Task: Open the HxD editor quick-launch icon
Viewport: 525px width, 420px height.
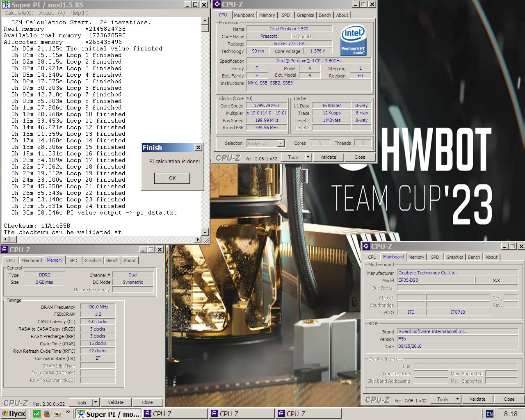Action: click(x=58, y=413)
